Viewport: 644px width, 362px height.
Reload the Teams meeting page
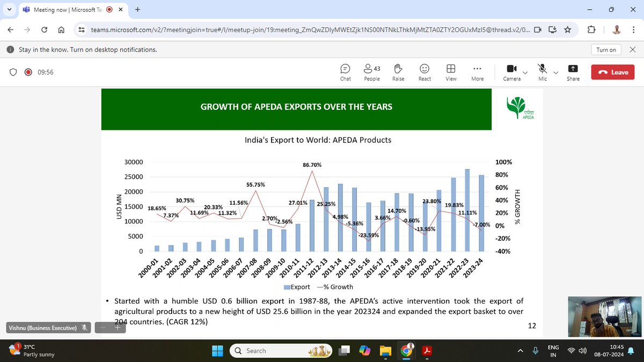[45, 30]
